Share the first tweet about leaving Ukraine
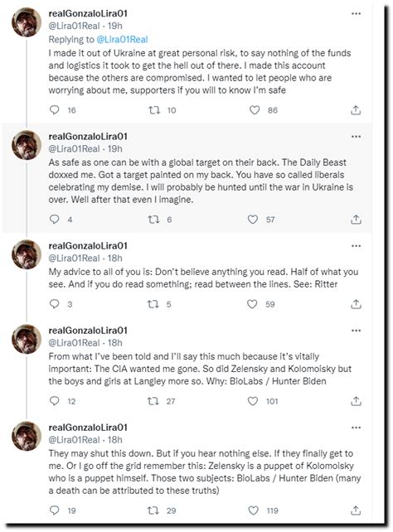 tap(356, 110)
